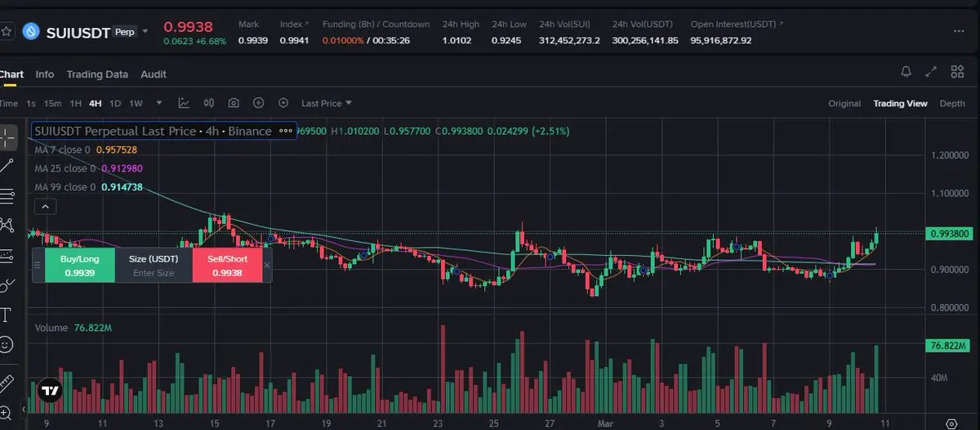Grab the order widget drag handle
The image size is (980, 430).
coord(37,265)
